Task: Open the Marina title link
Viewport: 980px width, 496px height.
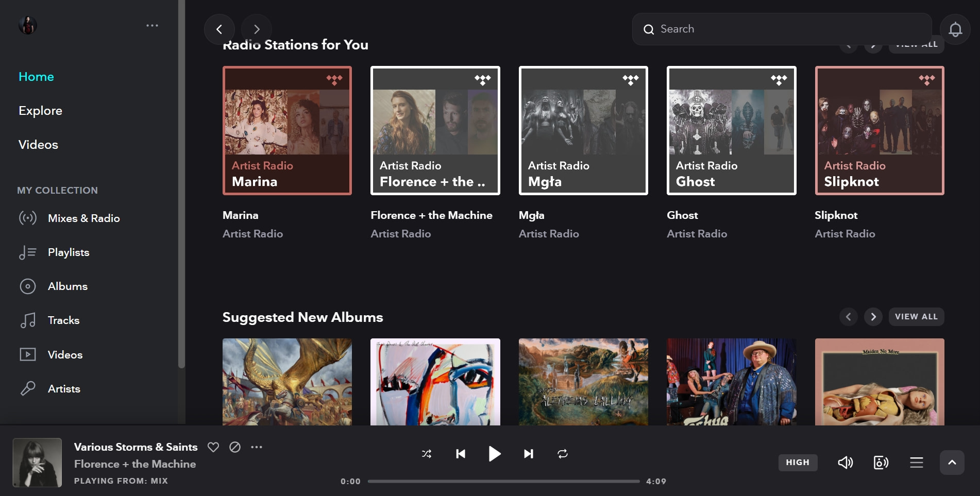Action: (241, 215)
